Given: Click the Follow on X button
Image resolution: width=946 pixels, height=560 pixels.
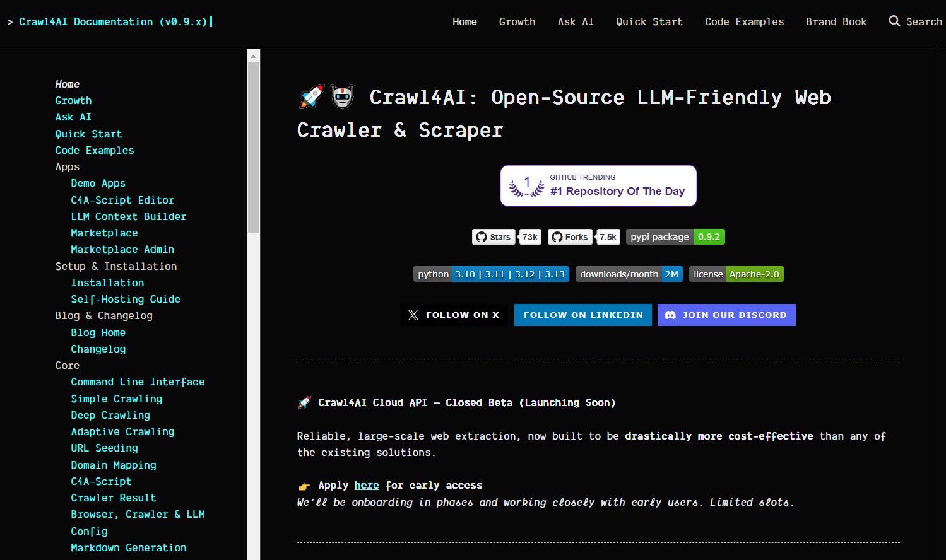Looking at the screenshot, I should tap(454, 315).
